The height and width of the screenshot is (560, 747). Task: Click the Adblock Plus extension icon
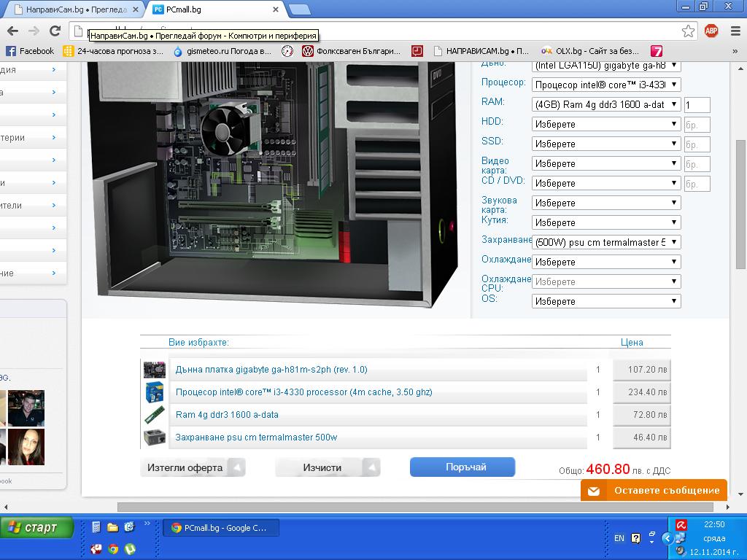[x=711, y=31]
